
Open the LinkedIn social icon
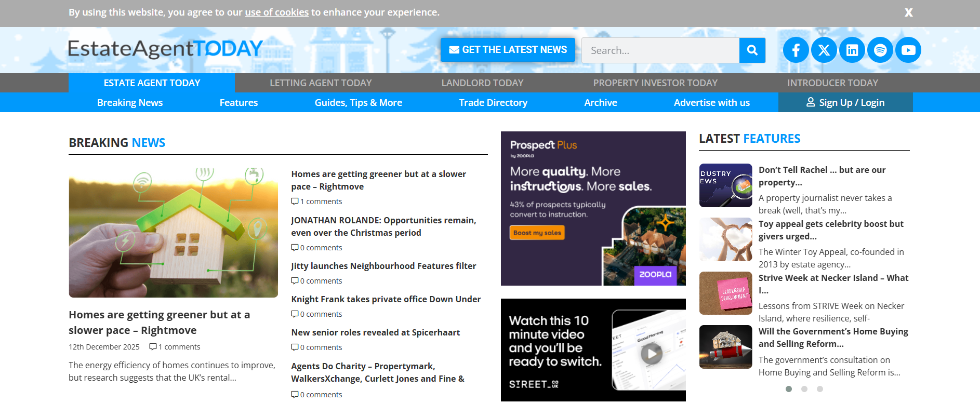(x=852, y=50)
